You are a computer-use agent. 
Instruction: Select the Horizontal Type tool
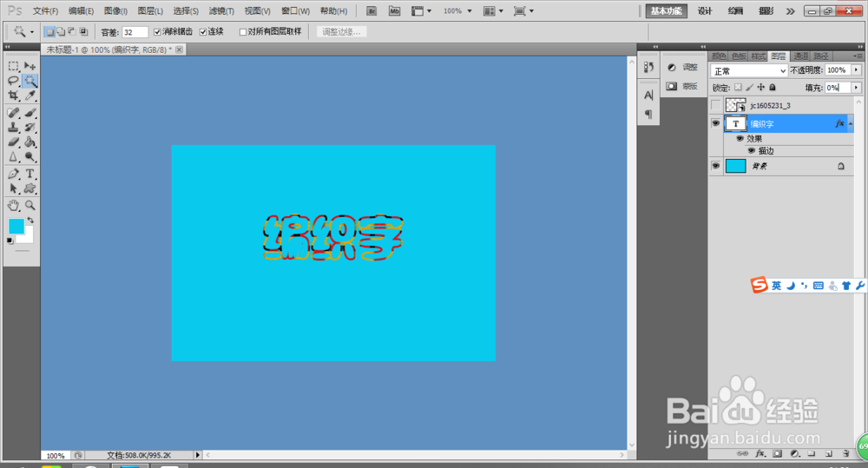point(30,174)
